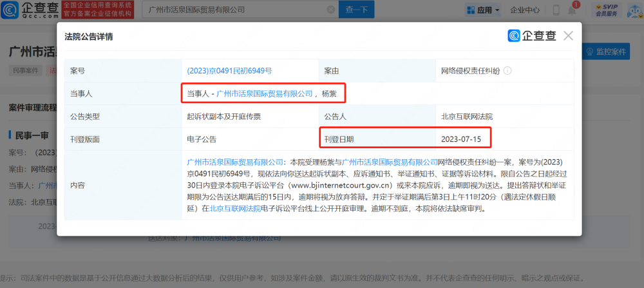
Task: Click info icon beside 网络侵权责任纠纷
Action: [x=507, y=71]
